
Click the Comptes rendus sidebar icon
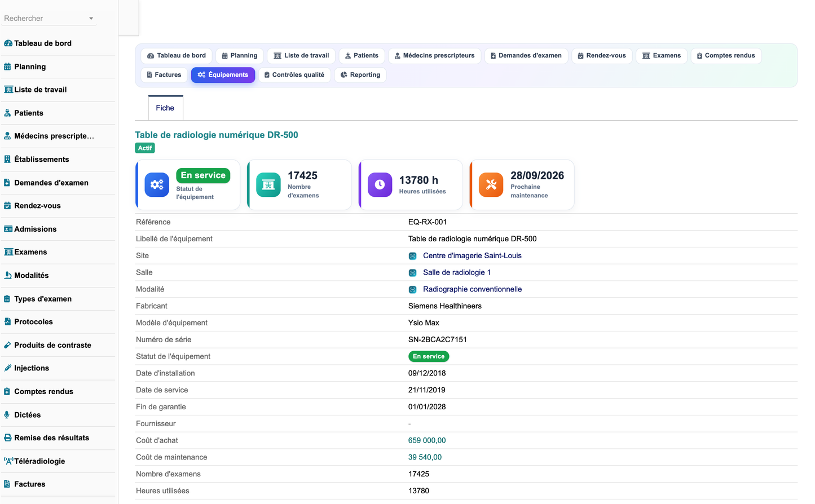tap(7, 391)
